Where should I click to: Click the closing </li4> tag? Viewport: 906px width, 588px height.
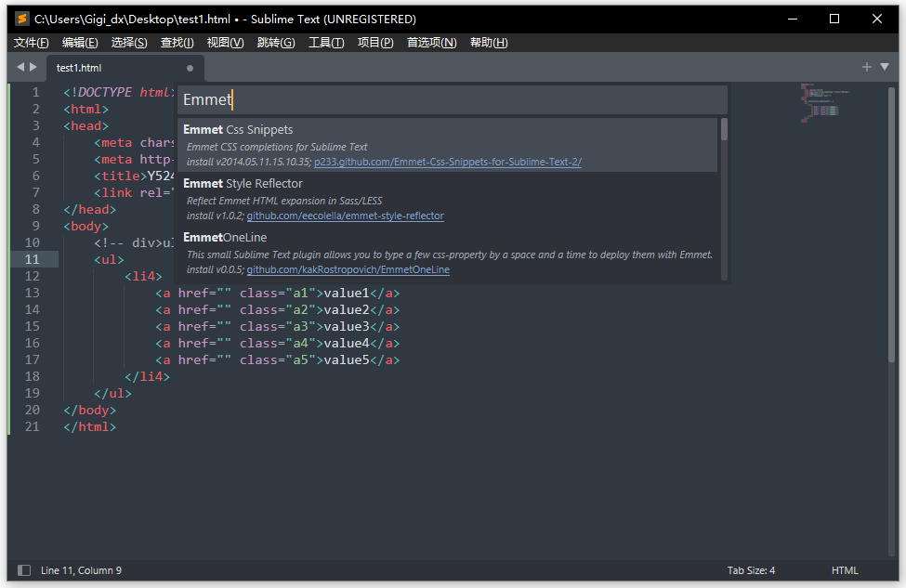click(x=148, y=377)
